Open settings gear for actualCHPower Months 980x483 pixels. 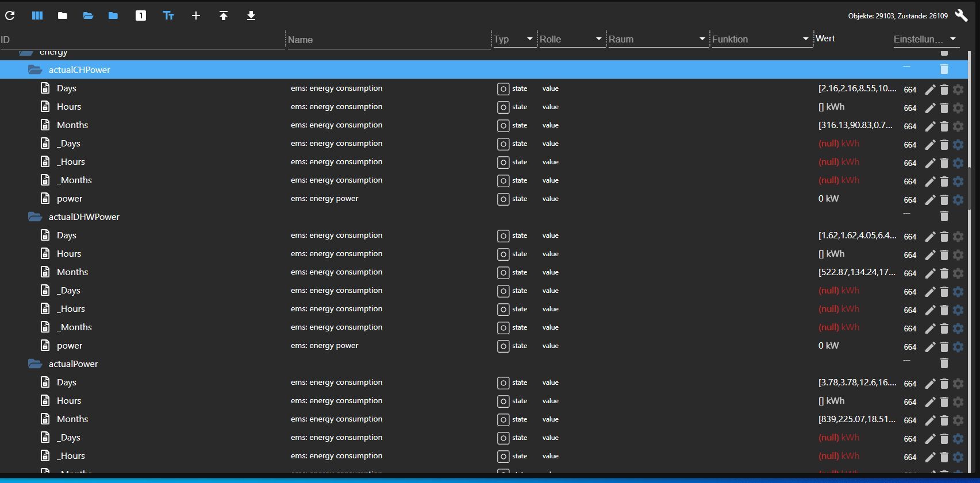coord(958,126)
